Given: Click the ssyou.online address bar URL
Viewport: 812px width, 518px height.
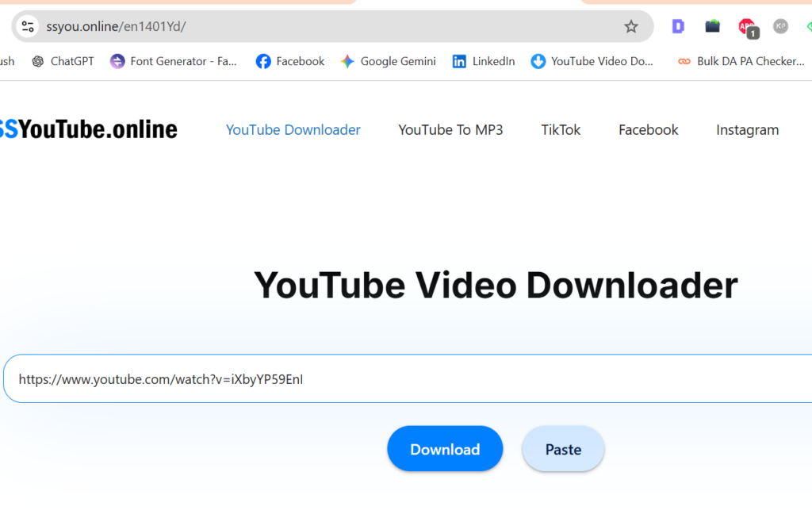Looking at the screenshot, I should pos(116,26).
